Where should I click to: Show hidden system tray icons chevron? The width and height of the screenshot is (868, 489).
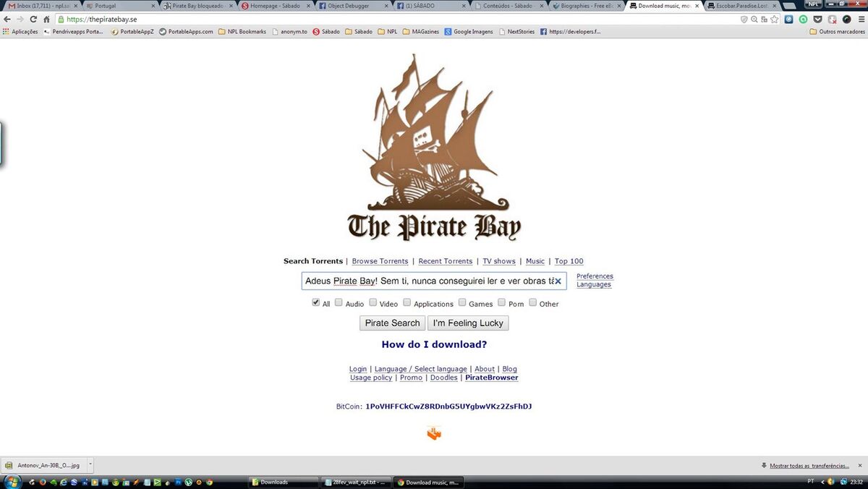tap(822, 482)
